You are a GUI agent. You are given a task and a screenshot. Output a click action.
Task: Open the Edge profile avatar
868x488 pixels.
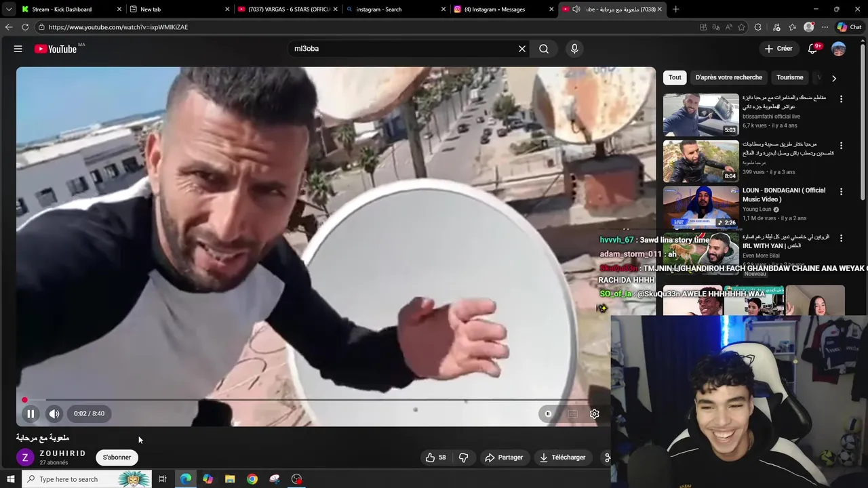[x=809, y=27]
